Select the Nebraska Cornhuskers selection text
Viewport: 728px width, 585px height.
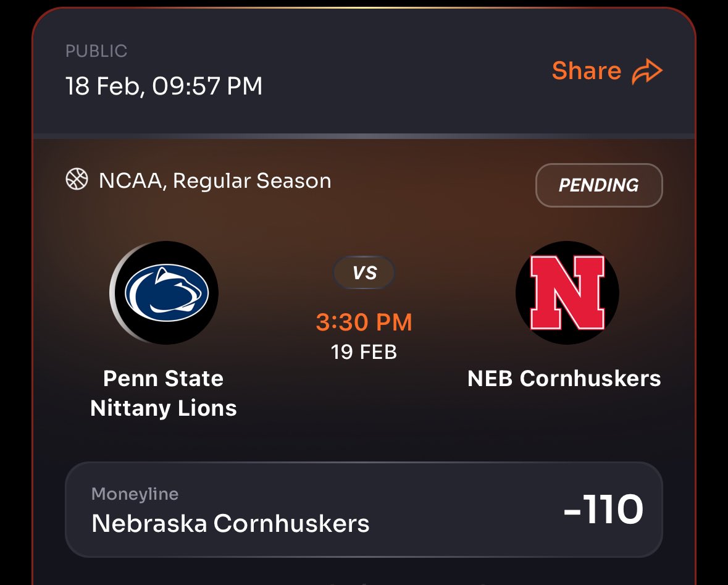[x=230, y=523]
